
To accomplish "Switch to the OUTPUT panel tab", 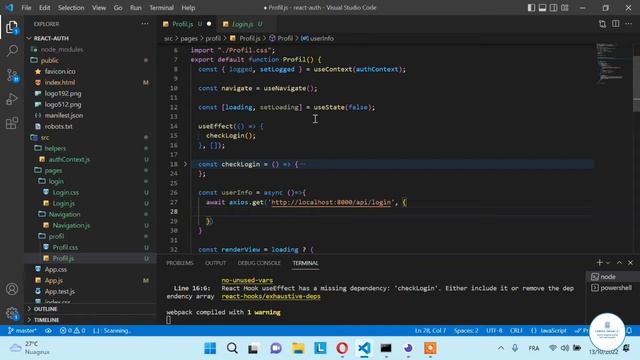I will (x=216, y=263).
